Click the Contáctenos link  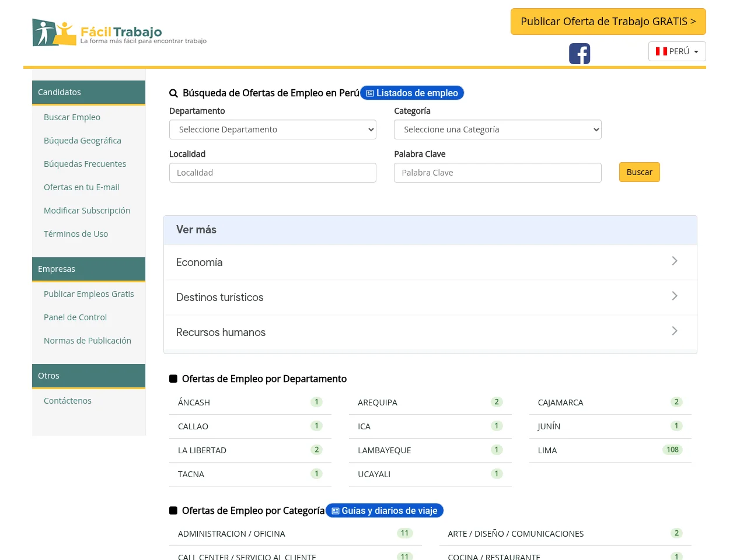point(68,401)
